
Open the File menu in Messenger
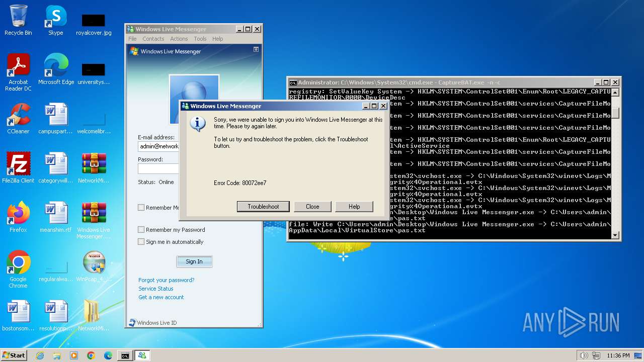pyautogui.click(x=132, y=39)
